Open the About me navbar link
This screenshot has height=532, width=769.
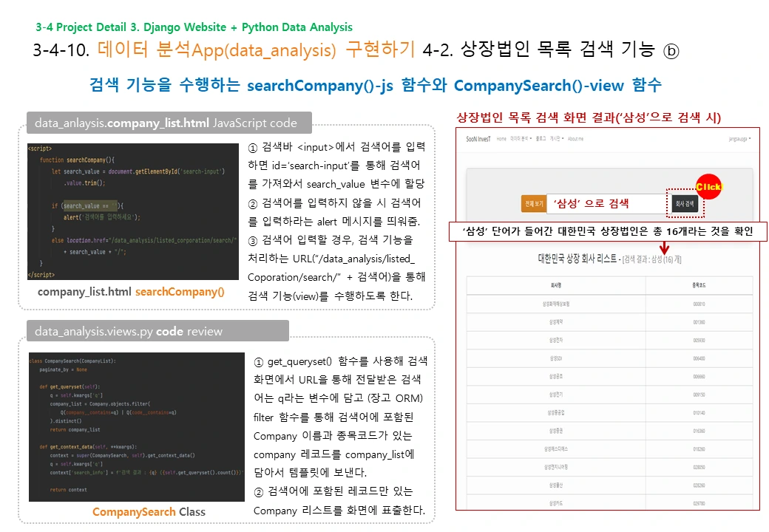coord(576,139)
